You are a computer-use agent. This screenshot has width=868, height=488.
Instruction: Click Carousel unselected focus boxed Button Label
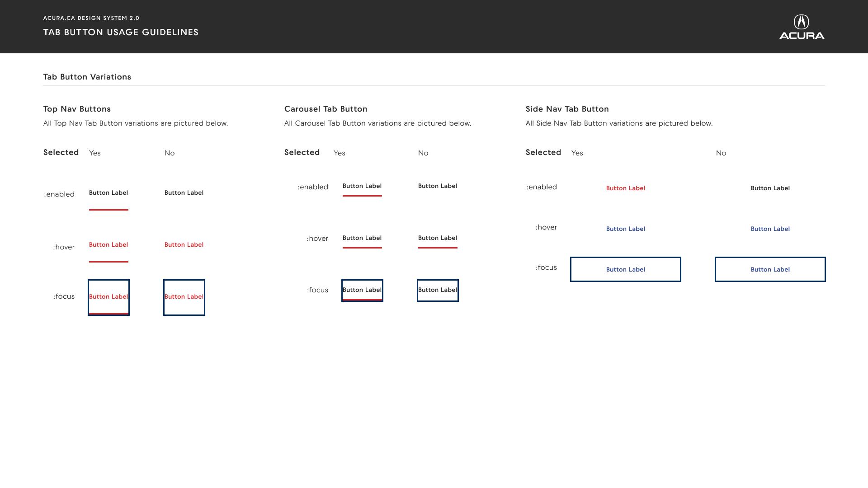coord(438,291)
